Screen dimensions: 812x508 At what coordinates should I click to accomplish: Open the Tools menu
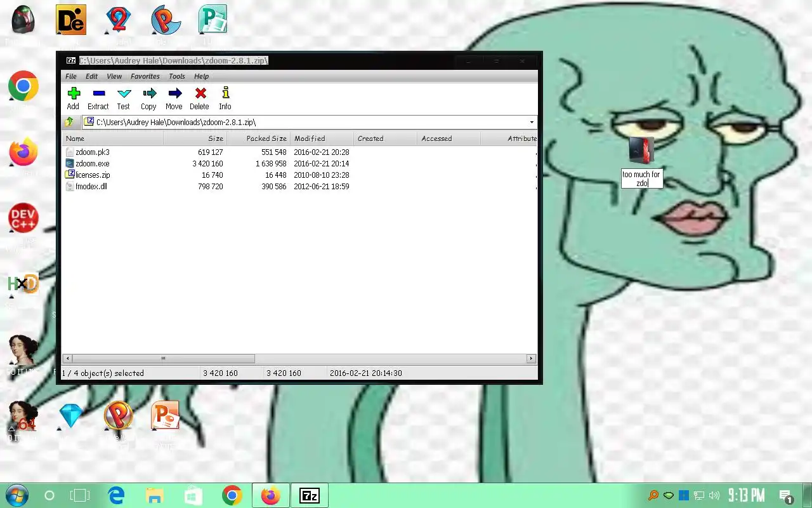[x=177, y=76]
